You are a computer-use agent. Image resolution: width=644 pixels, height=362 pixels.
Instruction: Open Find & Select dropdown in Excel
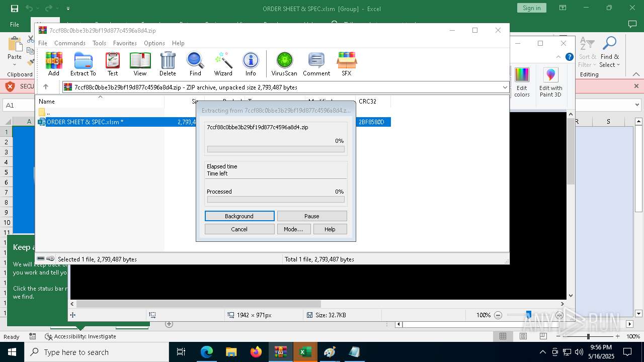(x=610, y=52)
